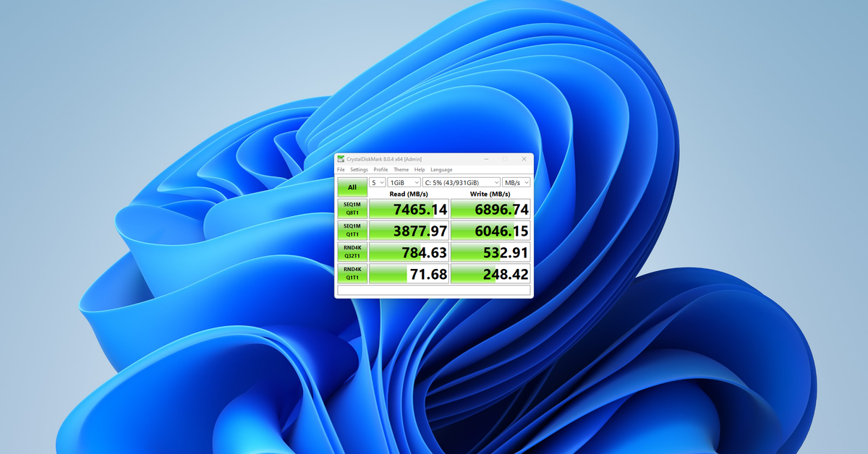Minimize the CrystalDiskMark window
This screenshot has width=868, height=454.
pos(485,159)
